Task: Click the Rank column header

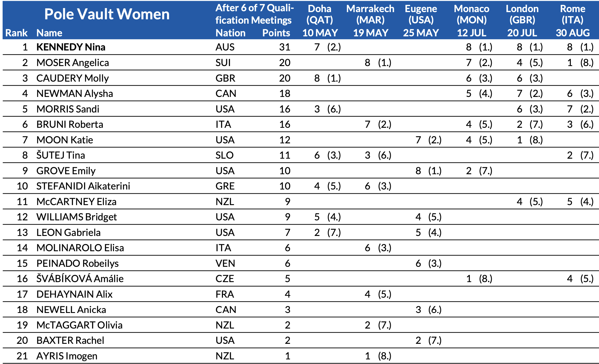Action: click(x=16, y=33)
